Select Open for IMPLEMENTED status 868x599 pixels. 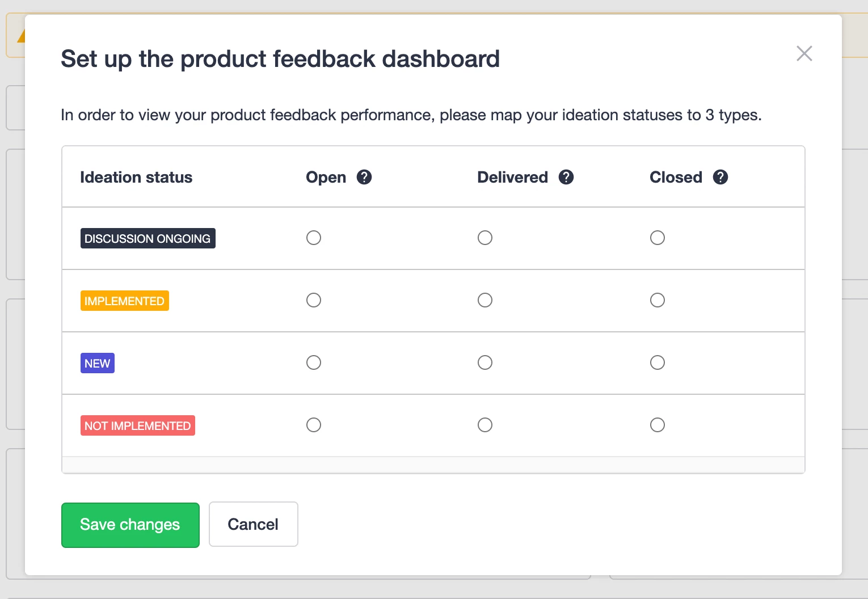pos(314,300)
